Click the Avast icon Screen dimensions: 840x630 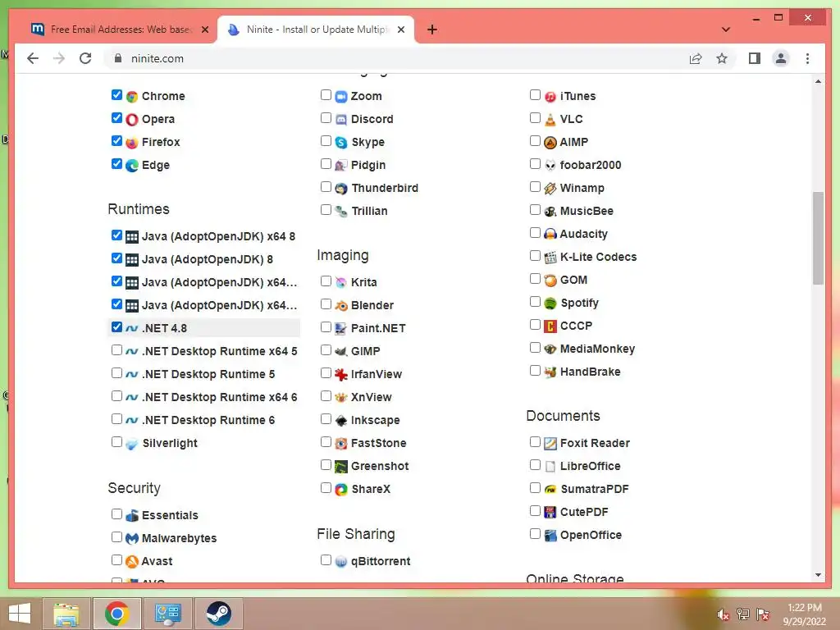tap(132, 561)
